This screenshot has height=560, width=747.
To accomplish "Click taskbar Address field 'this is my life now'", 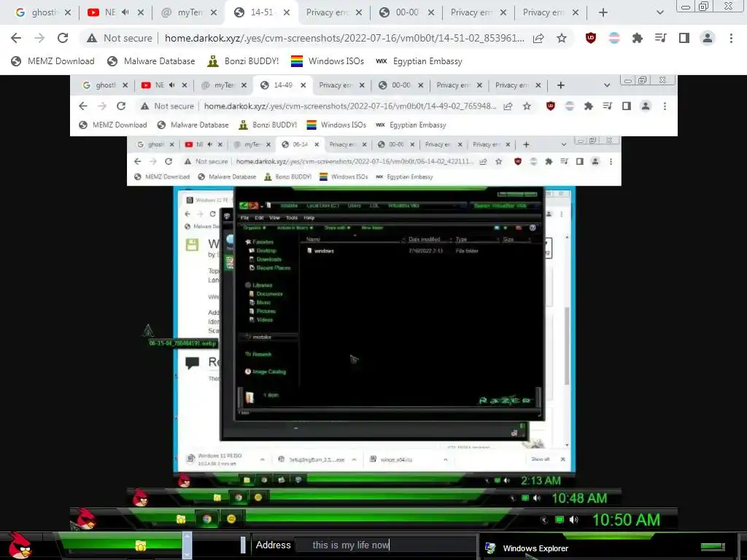I will pos(386,545).
